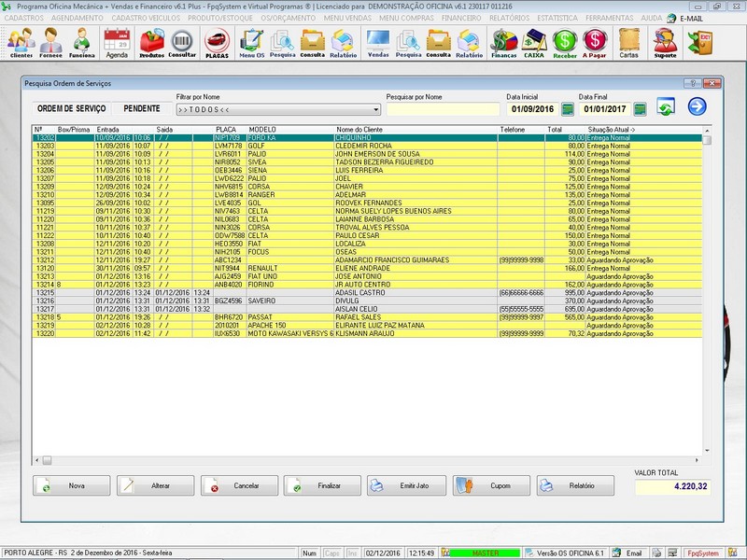This screenshot has width=747, height=560.
Task: Click the FpqSystem status bar label
Action: (703, 553)
